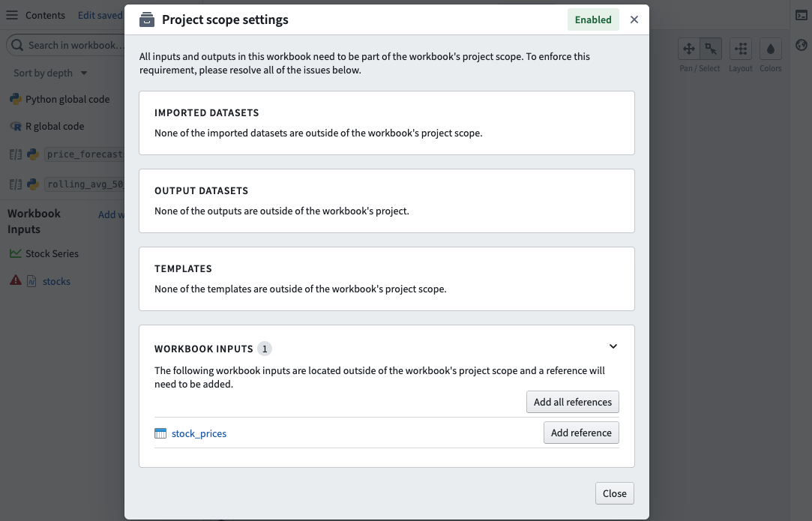Click the project scope archive icon in the dialog header
Screen dimensions: 812x521
[147, 19]
